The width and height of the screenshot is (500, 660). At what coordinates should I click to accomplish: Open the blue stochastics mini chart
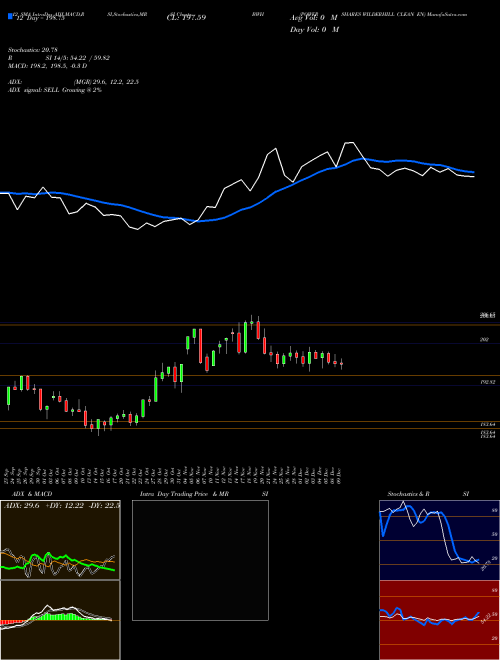[439, 540]
